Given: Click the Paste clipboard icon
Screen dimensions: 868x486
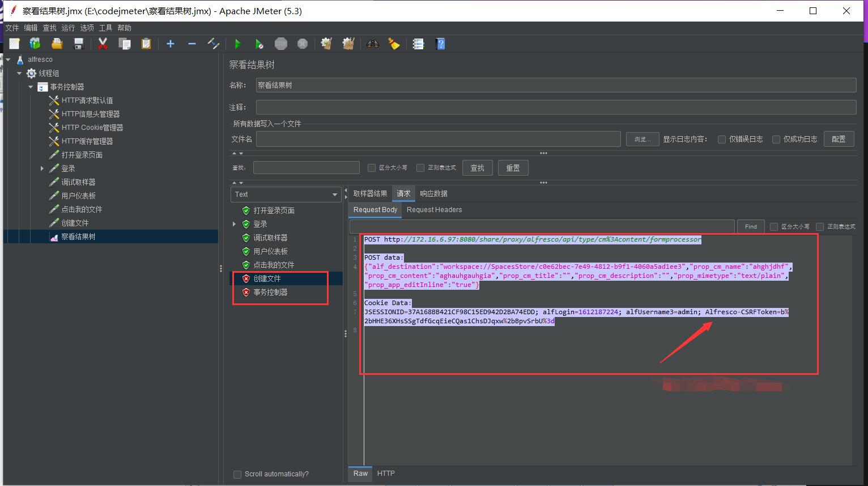Looking at the screenshot, I should tap(146, 44).
